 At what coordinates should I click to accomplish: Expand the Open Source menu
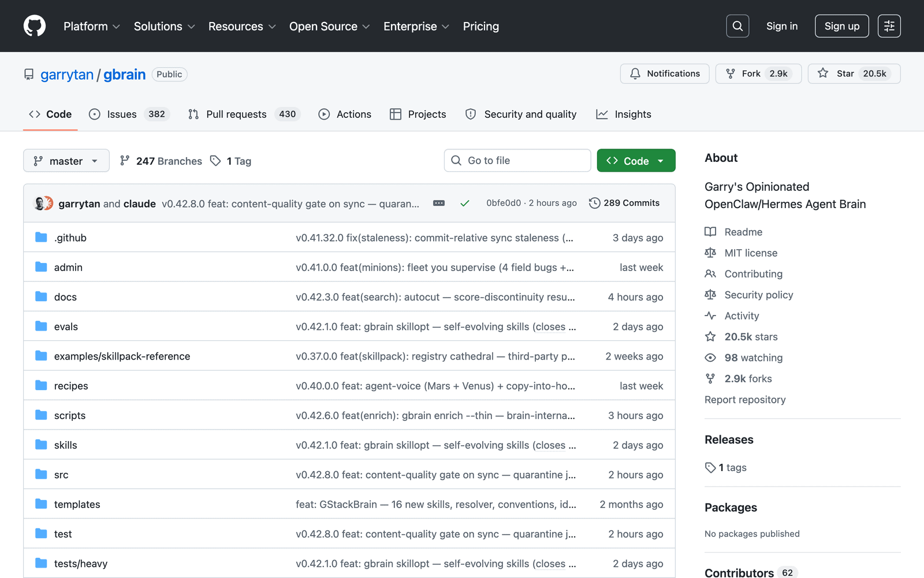point(330,26)
